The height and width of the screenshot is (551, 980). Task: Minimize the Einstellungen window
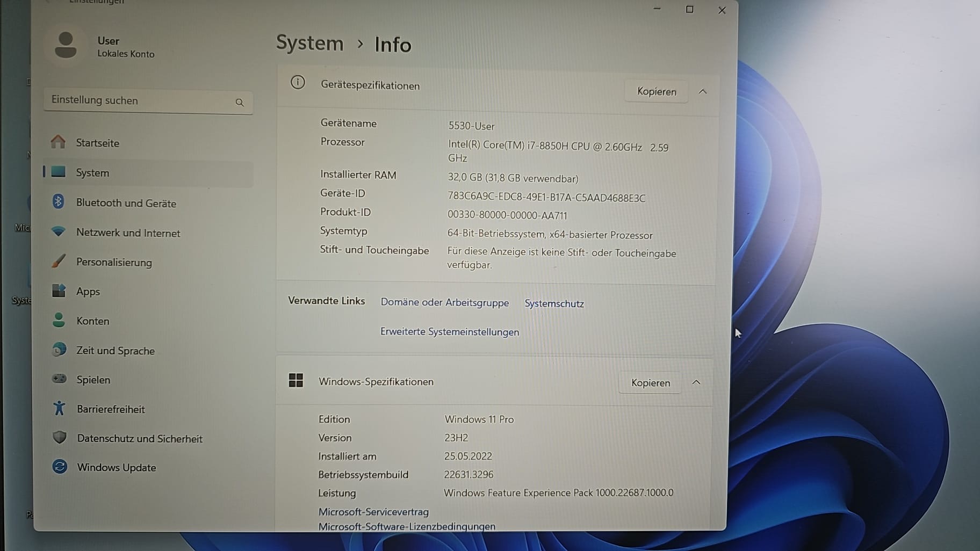point(657,9)
